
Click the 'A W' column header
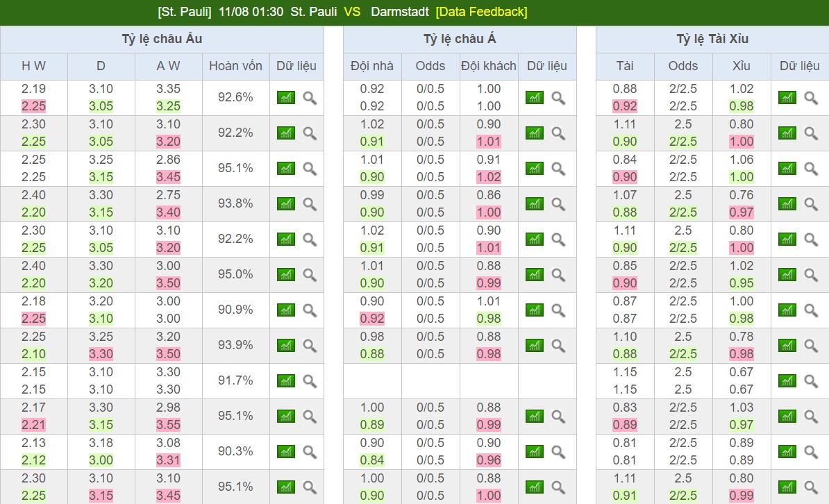pyautogui.click(x=168, y=66)
